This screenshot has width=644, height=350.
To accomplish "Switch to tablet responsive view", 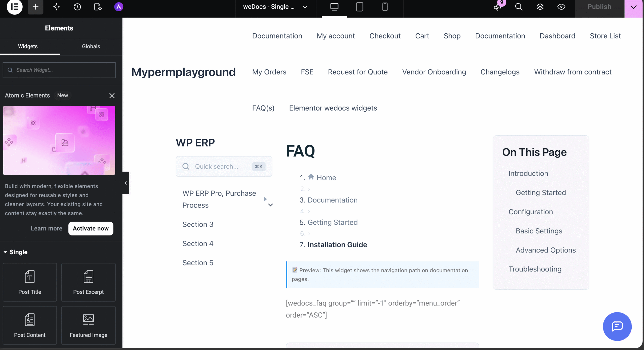I will (x=359, y=7).
